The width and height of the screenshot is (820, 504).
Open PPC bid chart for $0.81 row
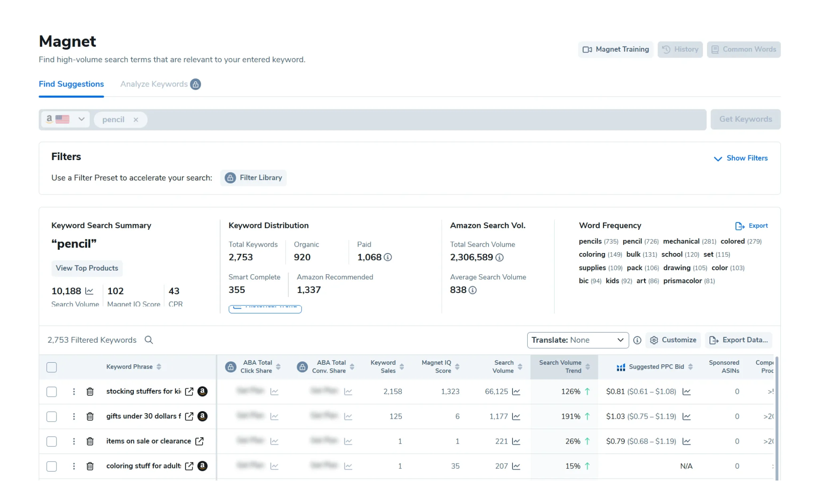[687, 392]
